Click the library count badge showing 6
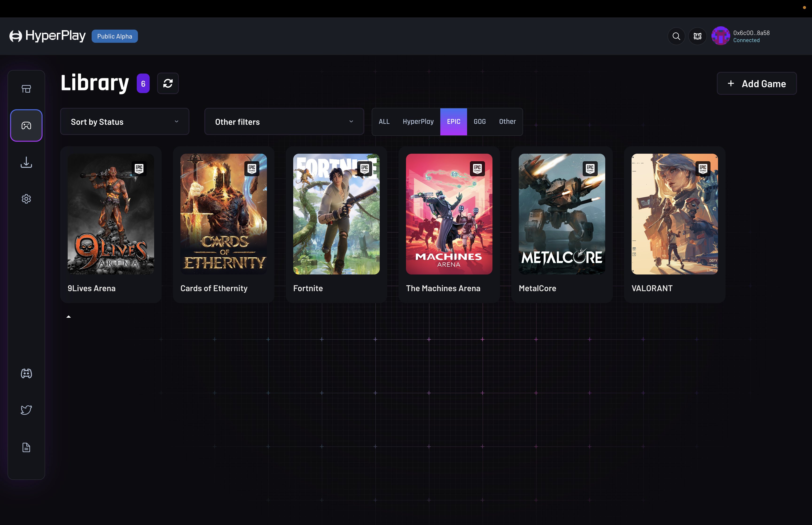This screenshot has height=525, width=812. [x=143, y=83]
